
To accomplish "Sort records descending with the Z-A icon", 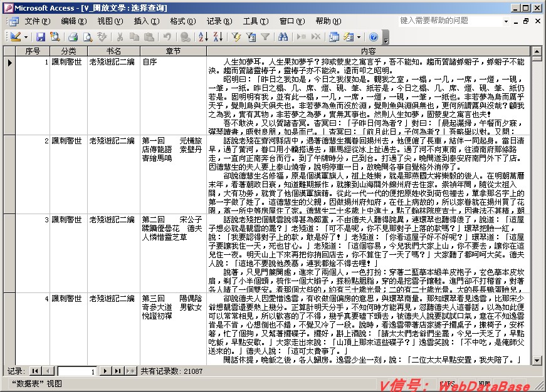I will tap(218, 36).
